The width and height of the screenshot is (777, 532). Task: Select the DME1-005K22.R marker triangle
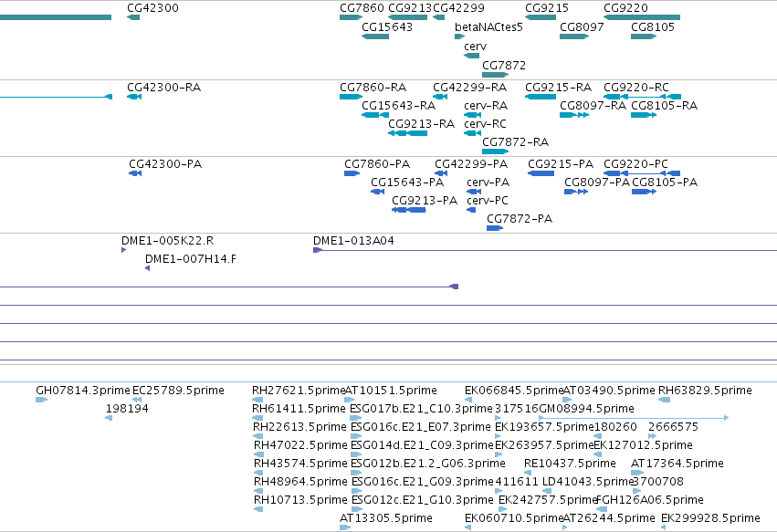tap(124, 250)
